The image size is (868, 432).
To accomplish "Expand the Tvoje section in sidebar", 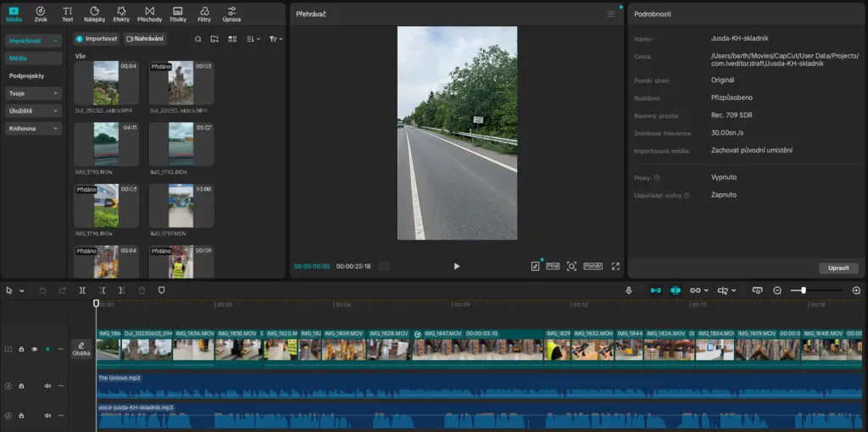I will pos(33,93).
